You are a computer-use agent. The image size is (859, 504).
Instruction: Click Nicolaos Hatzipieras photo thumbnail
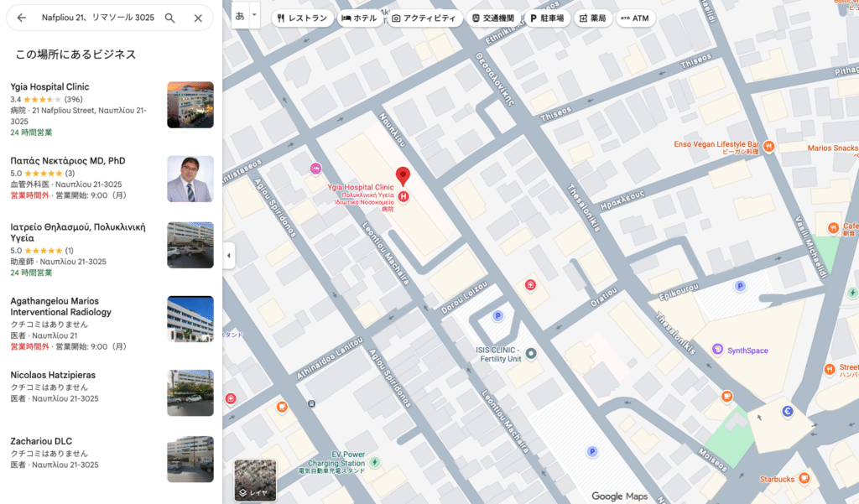(x=190, y=392)
